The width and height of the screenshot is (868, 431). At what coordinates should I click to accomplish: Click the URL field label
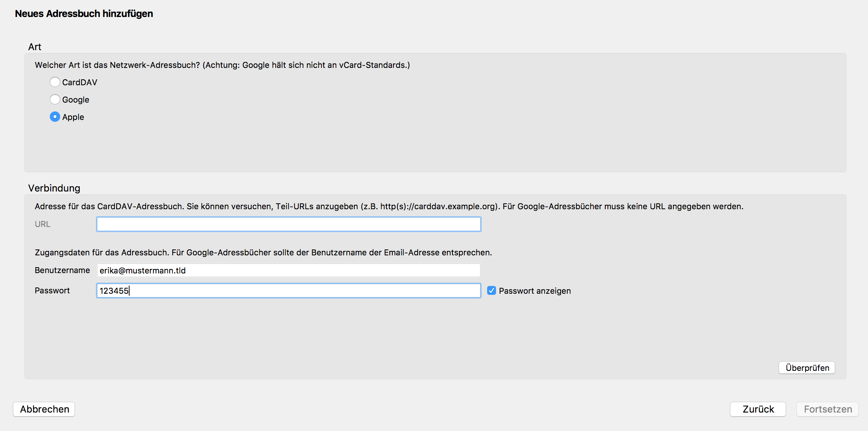[42, 224]
